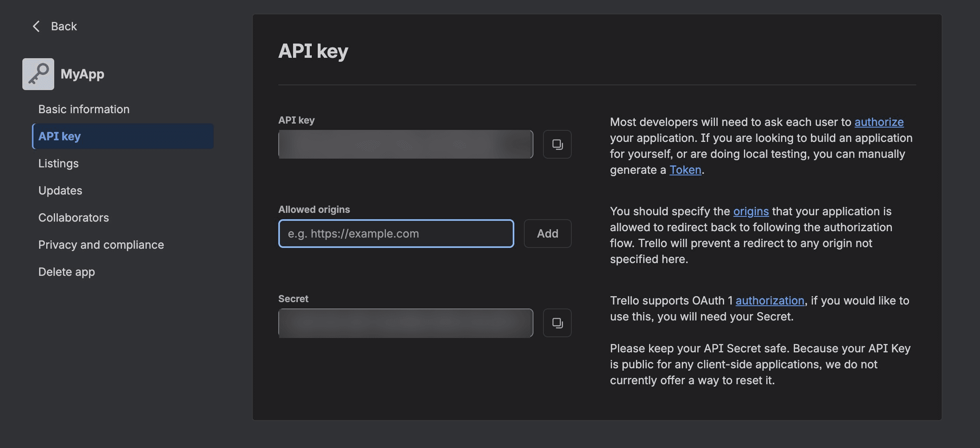Open Privacy and compliance settings
Image resolution: width=980 pixels, height=448 pixels.
tap(101, 245)
